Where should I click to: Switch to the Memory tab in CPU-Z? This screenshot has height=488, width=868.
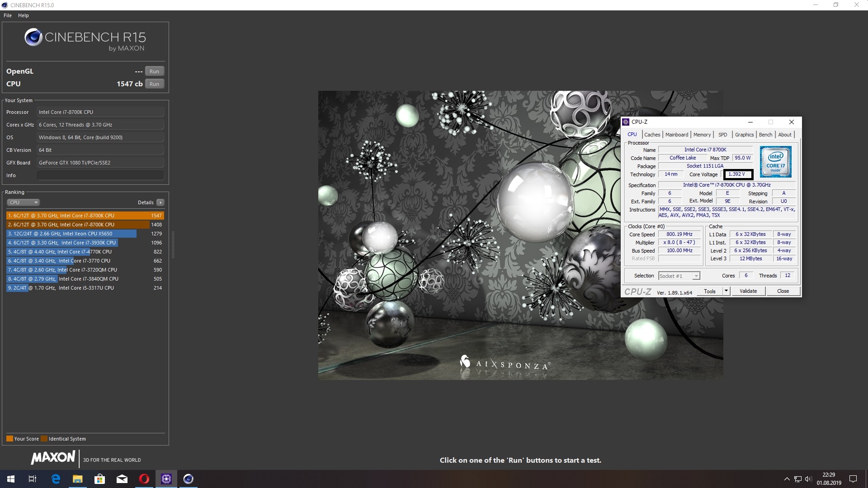coord(702,135)
